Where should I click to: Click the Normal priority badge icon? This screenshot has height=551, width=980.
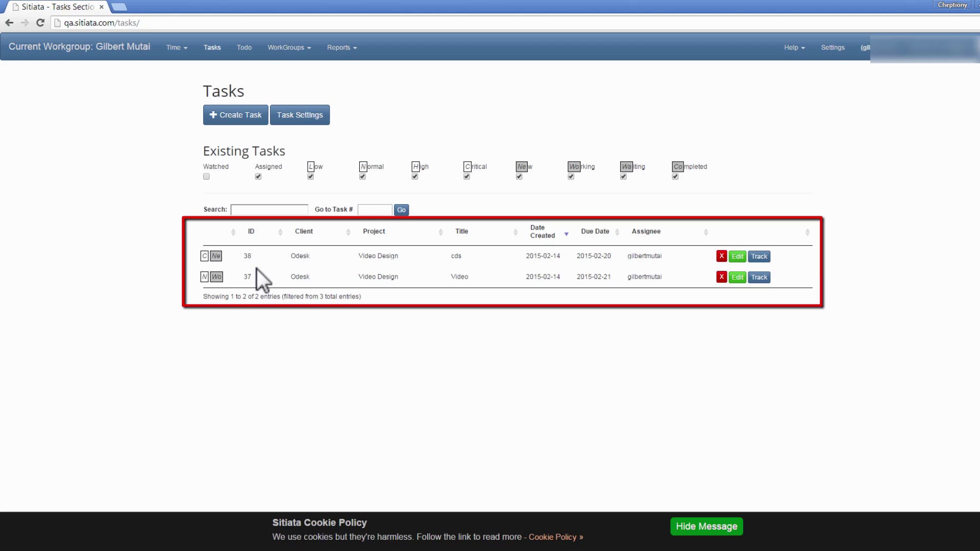tap(363, 167)
